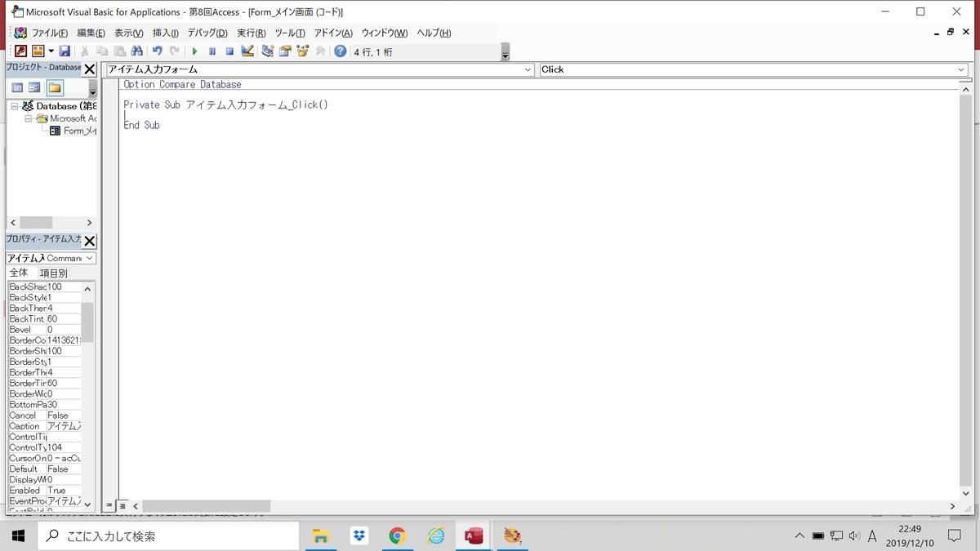Open File Explorer from the taskbar
980x551 pixels.
320,535
